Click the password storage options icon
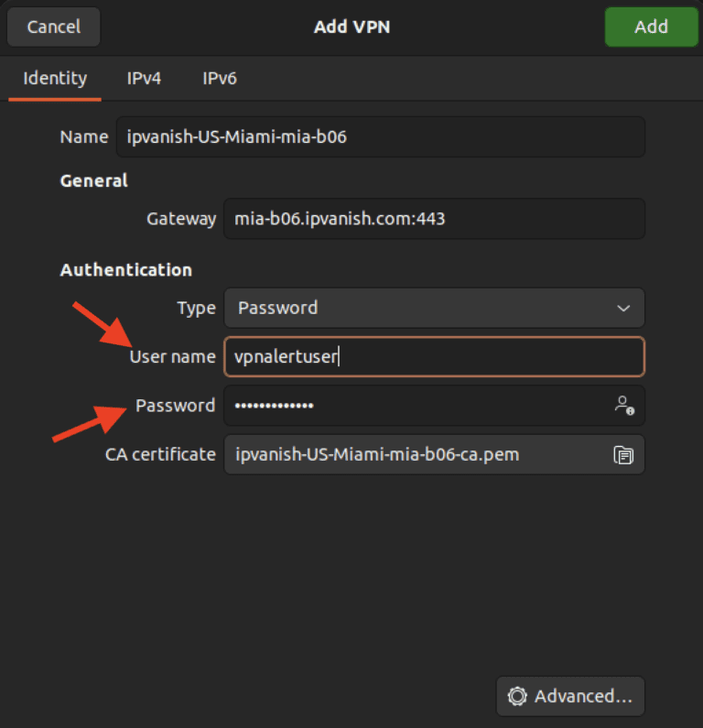 pos(624,405)
